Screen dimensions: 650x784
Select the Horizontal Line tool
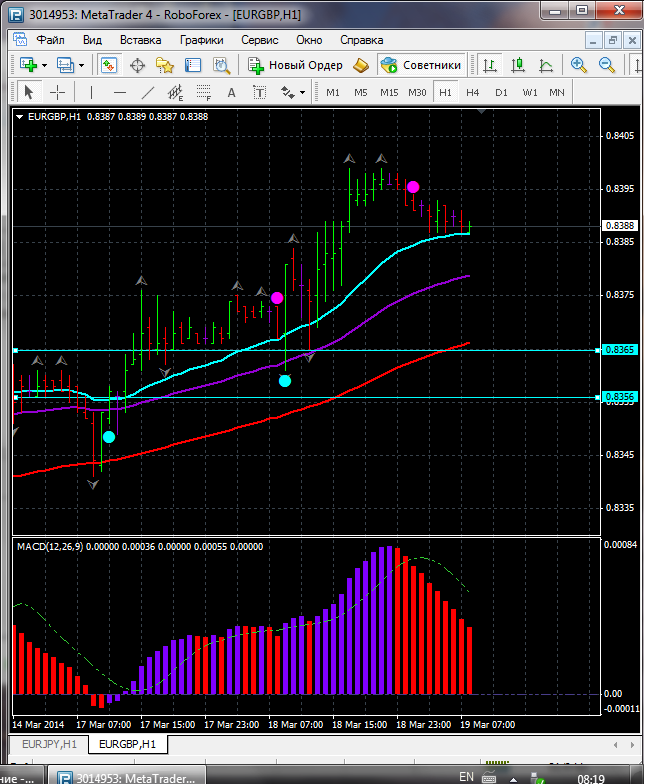point(120,92)
